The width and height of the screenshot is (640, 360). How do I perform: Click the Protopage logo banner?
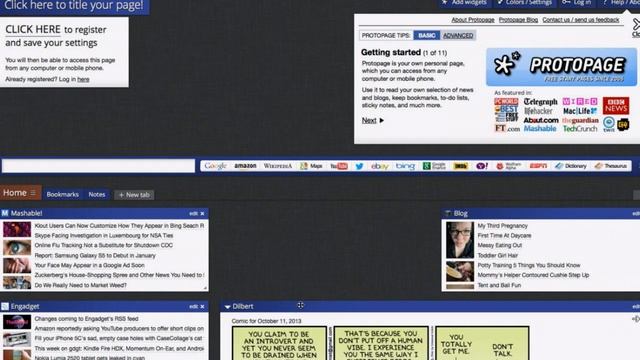click(x=561, y=67)
